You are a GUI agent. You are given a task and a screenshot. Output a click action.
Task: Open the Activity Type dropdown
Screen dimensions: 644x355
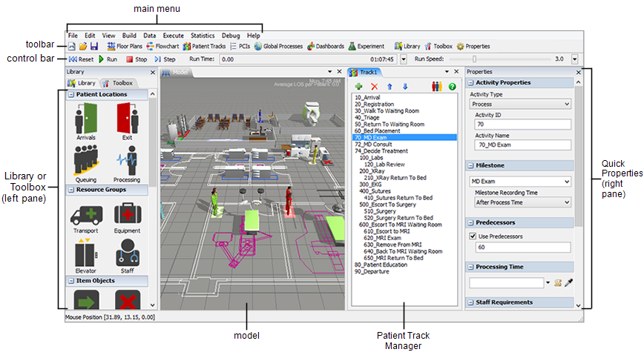(x=520, y=104)
